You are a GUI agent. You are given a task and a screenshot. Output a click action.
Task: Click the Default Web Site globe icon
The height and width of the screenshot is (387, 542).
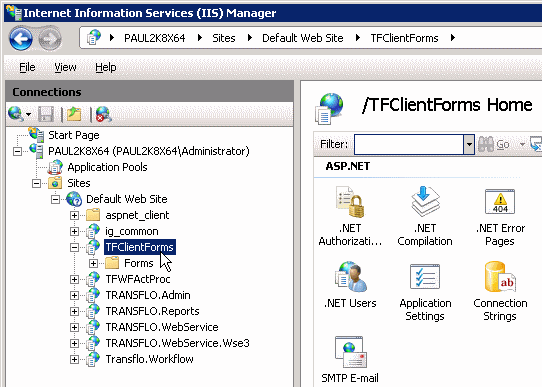(74, 199)
